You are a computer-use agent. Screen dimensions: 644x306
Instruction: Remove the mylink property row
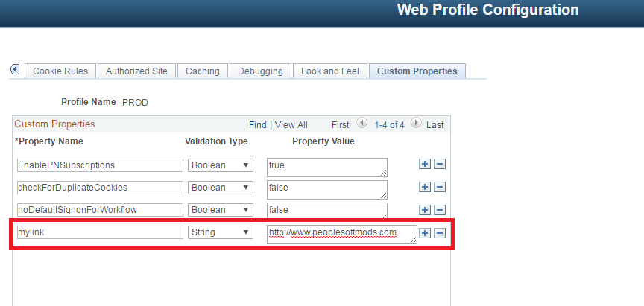tap(440, 233)
